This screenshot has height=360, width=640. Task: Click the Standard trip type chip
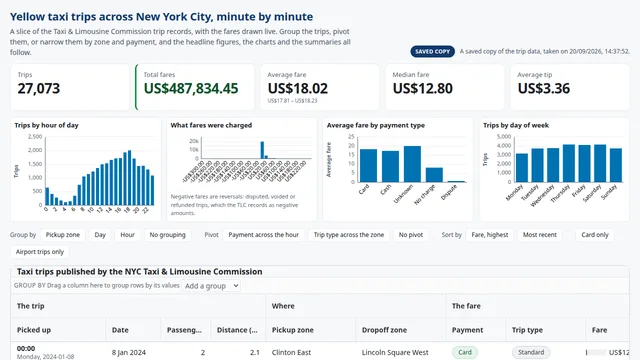(x=531, y=352)
